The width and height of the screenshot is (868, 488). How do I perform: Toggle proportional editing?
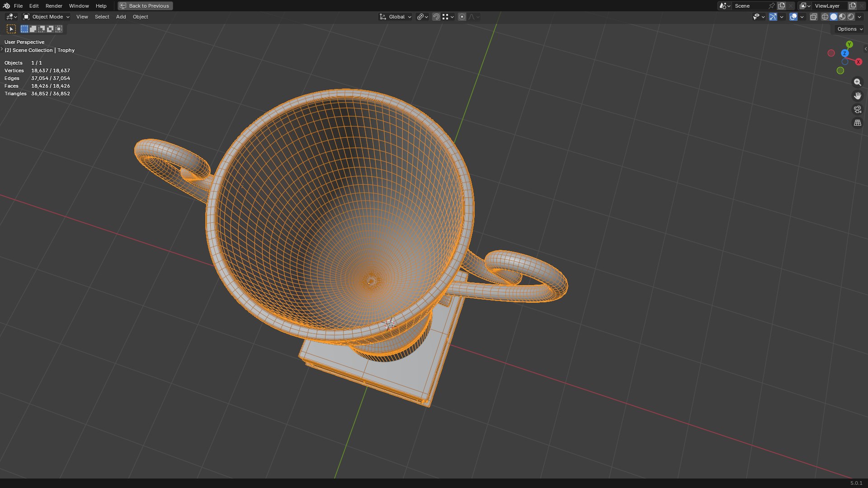coord(462,17)
